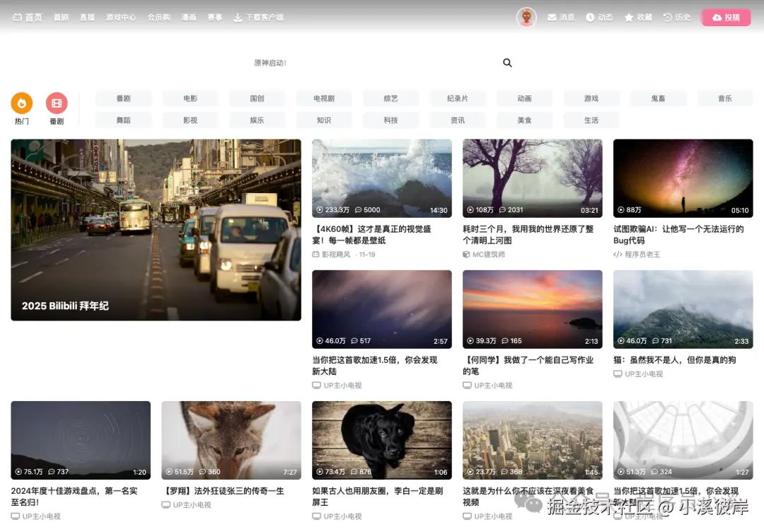Open the Bilibili TV home icon
The width and height of the screenshot is (764, 532).
click(x=19, y=17)
